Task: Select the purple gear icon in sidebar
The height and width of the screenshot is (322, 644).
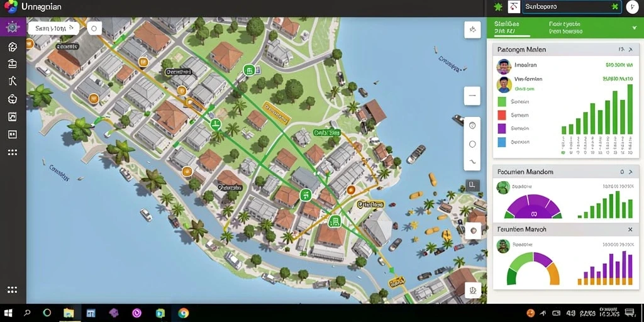Action: point(13,27)
